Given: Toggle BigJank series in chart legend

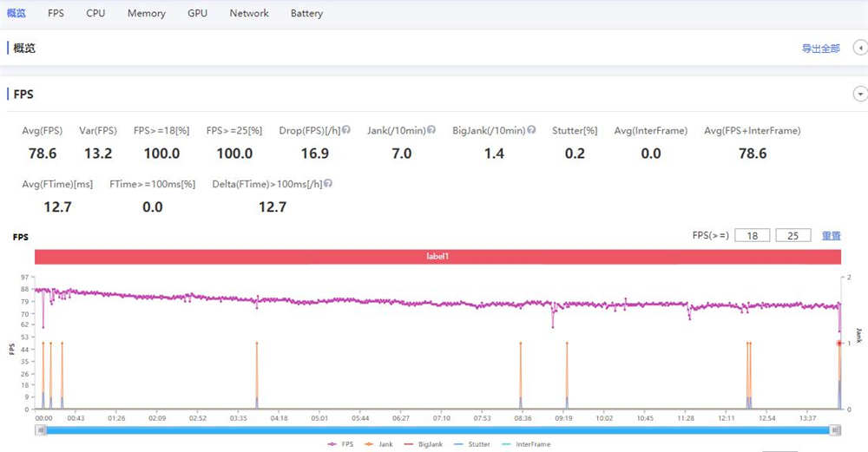Looking at the screenshot, I should point(424,444).
